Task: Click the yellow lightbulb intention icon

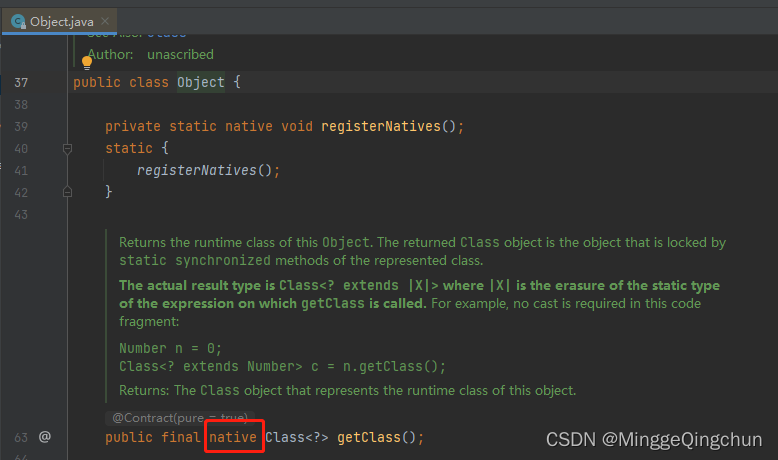Action: click(x=87, y=63)
